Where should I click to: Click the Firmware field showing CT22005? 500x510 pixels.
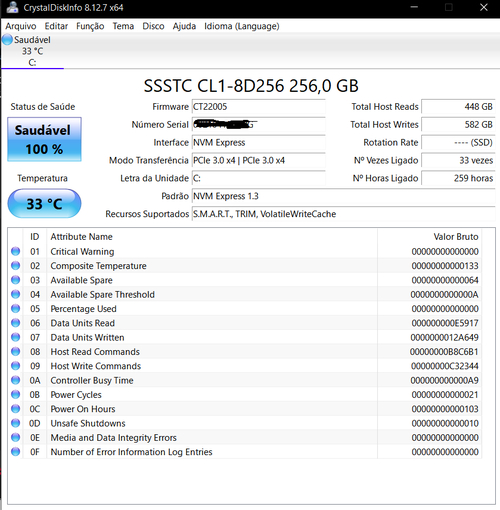click(259, 107)
